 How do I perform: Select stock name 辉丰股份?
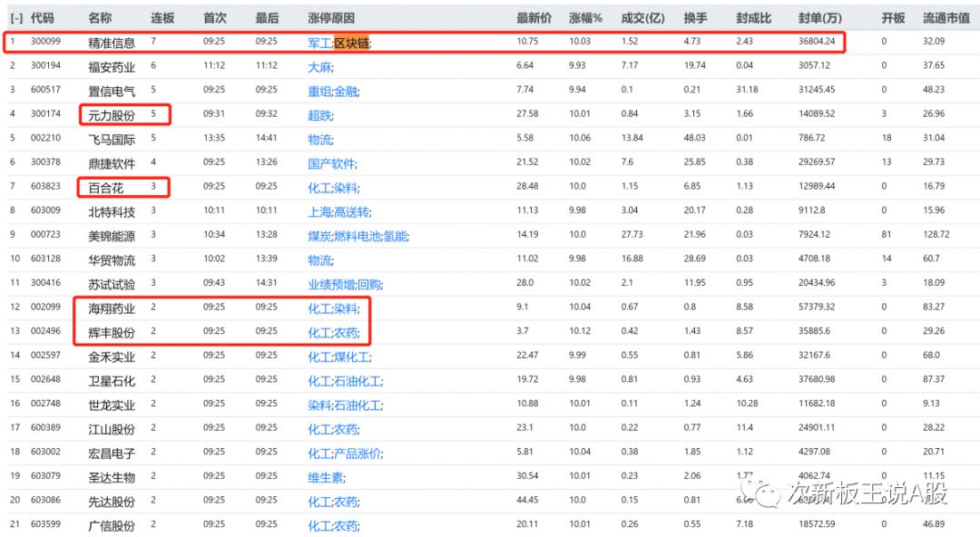tap(112, 333)
